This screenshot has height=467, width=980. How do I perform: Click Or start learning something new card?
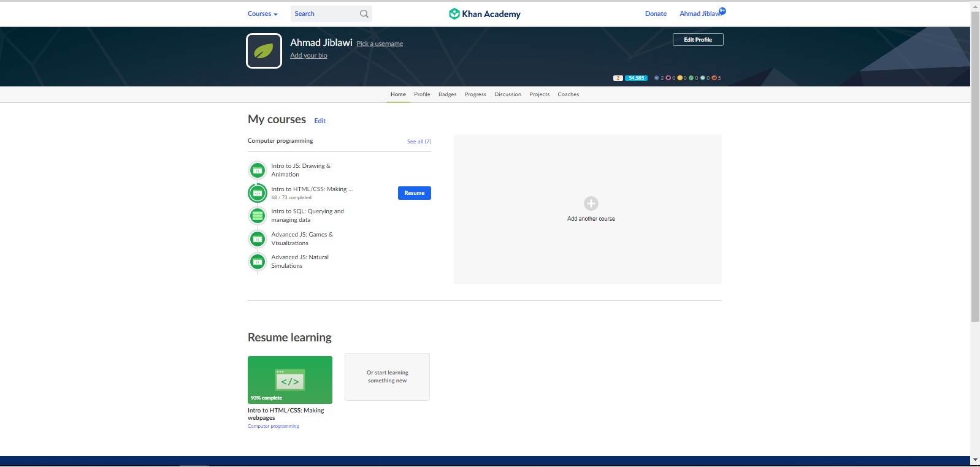pyautogui.click(x=387, y=377)
